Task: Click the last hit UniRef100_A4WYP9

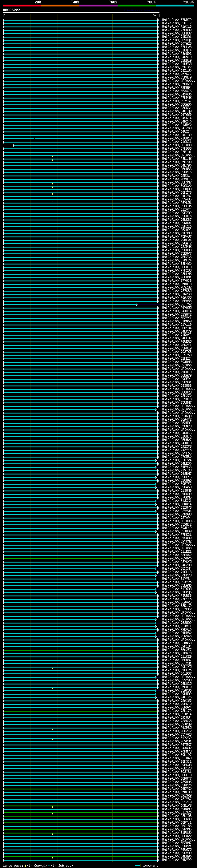Action: coord(177,860)
